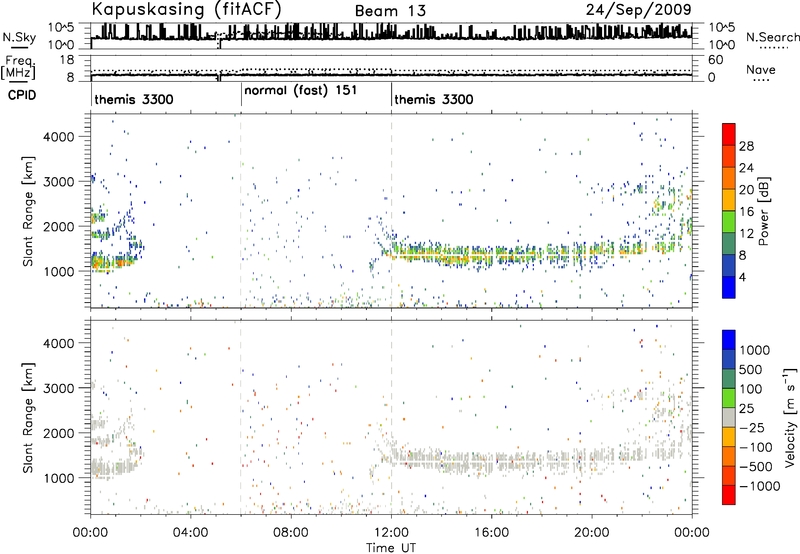Click the '-1000' tick on velocity colorbar
The image size is (800, 554).
click(x=760, y=486)
